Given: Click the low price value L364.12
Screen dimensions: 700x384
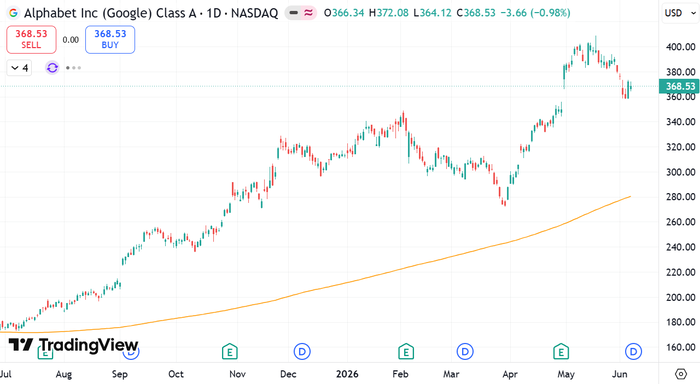Looking at the screenshot, I should click(x=432, y=13).
